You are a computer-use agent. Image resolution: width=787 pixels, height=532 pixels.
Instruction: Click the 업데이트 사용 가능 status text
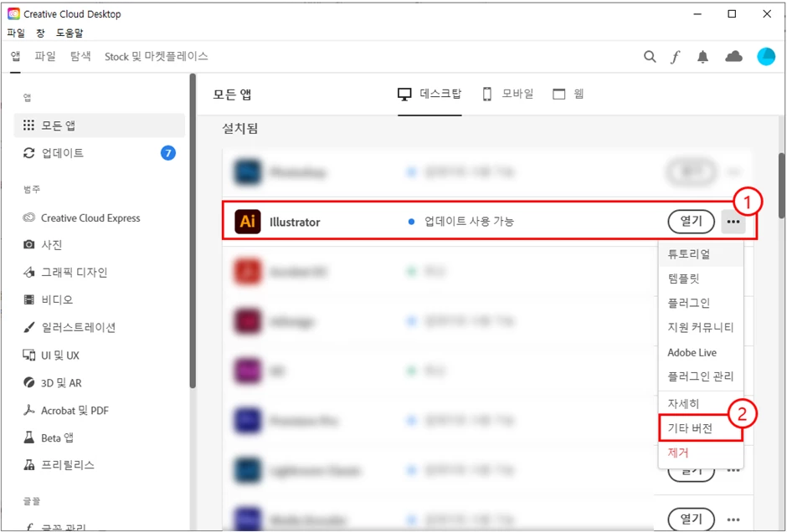click(x=469, y=222)
